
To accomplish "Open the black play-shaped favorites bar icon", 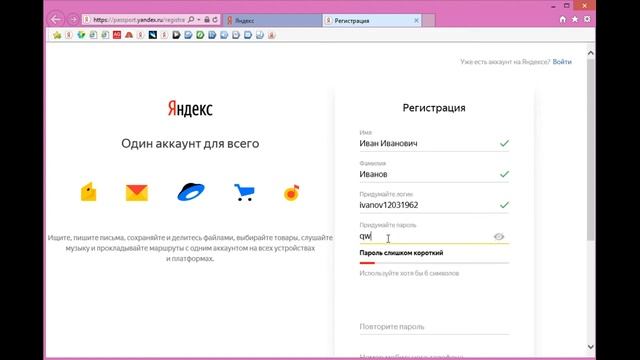I will point(176,35).
